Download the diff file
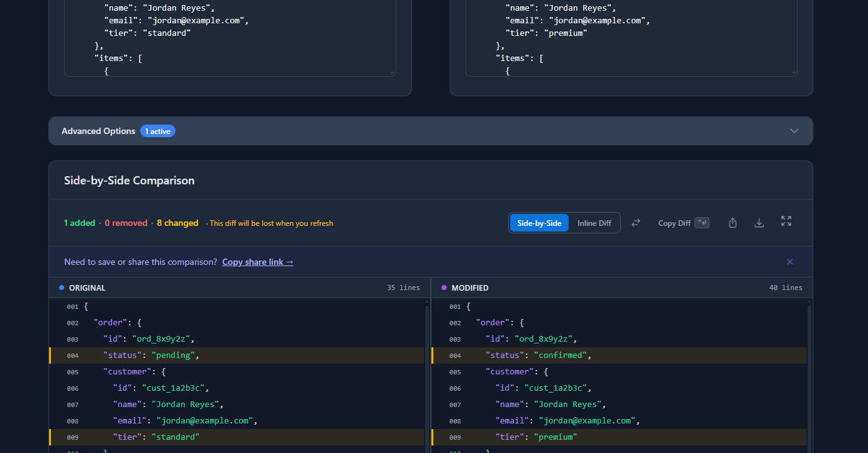 tap(759, 222)
